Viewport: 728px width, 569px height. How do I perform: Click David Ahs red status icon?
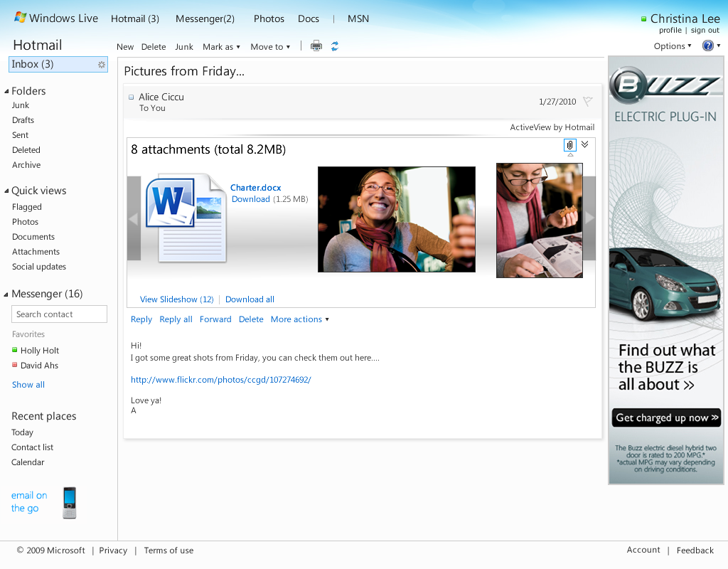[x=14, y=365]
